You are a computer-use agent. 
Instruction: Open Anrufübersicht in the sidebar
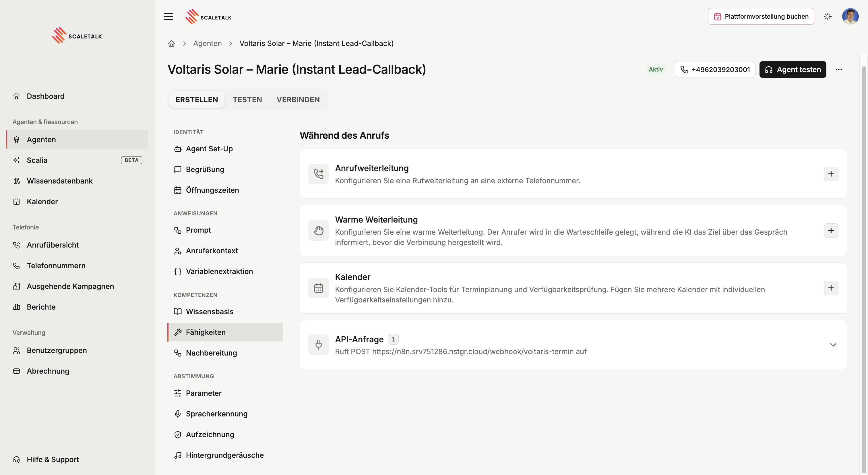[77, 245]
